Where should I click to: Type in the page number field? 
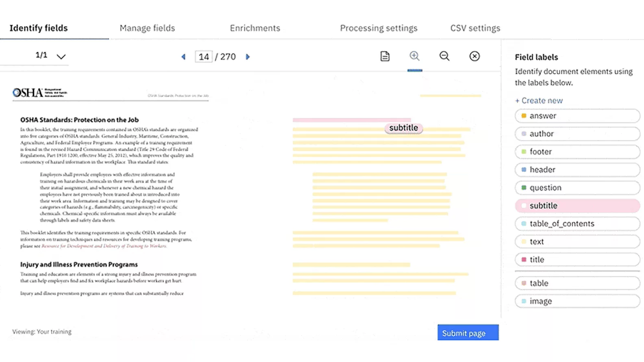pos(204,57)
